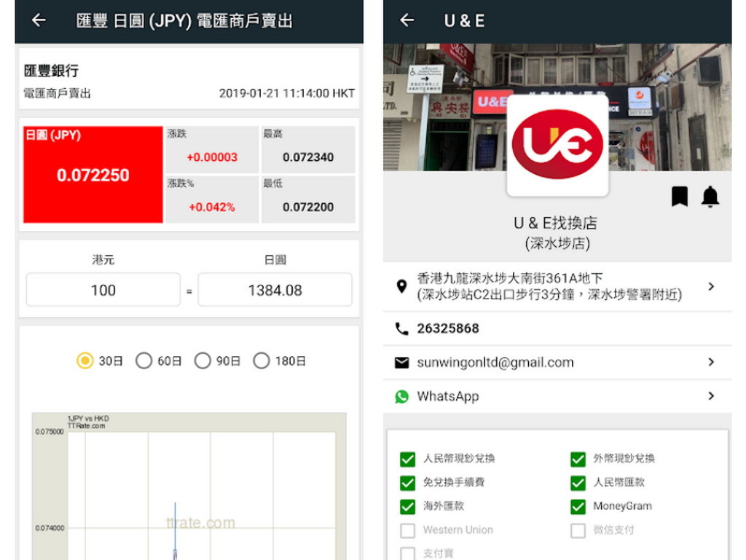The width and height of the screenshot is (746, 560).
Task: Select the 180日 chart range
Action: point(262,360)
